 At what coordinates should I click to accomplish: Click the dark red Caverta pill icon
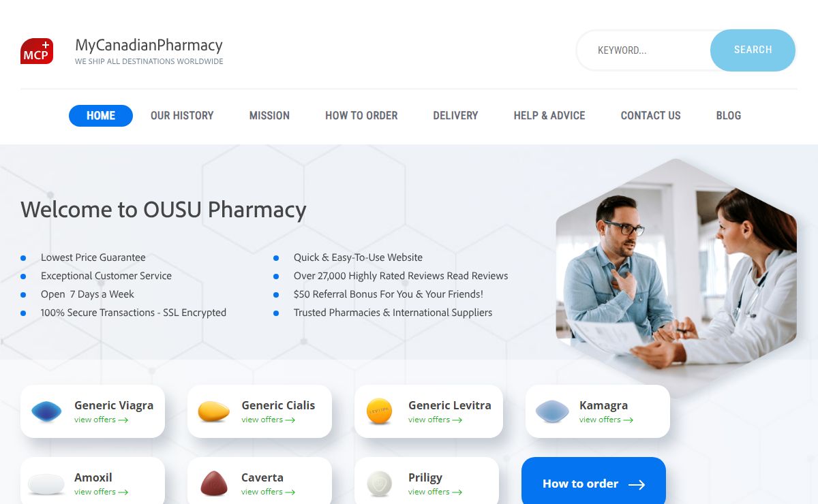click(x=213, y=484)
